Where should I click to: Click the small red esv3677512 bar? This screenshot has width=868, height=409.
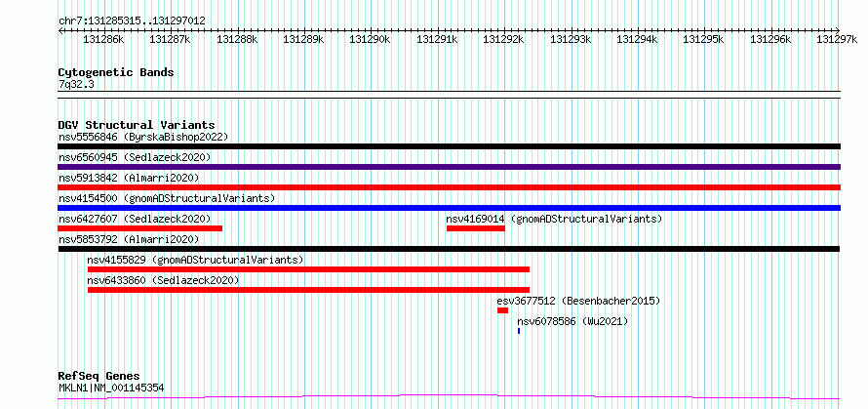click(x=502, y=310)
